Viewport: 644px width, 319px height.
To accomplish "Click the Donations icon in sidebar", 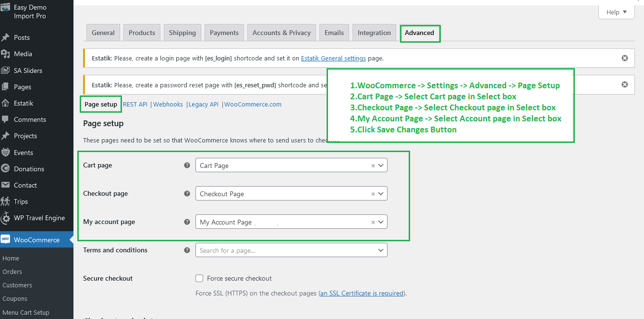I will click(x=6, y=169).
